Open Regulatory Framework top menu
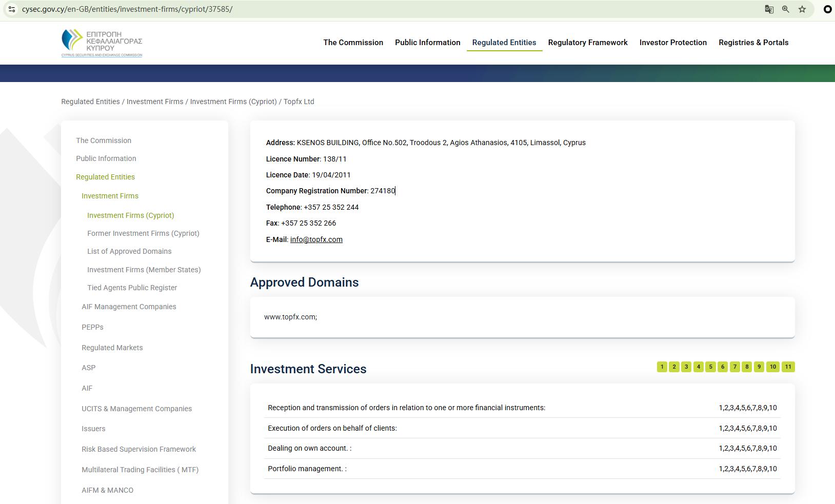The height and width of the screenshot is (504, 835). (x=587, y=43)
